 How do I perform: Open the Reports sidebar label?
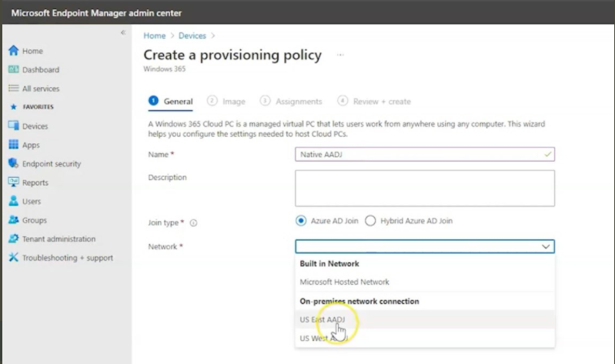[x=35, y=182]
